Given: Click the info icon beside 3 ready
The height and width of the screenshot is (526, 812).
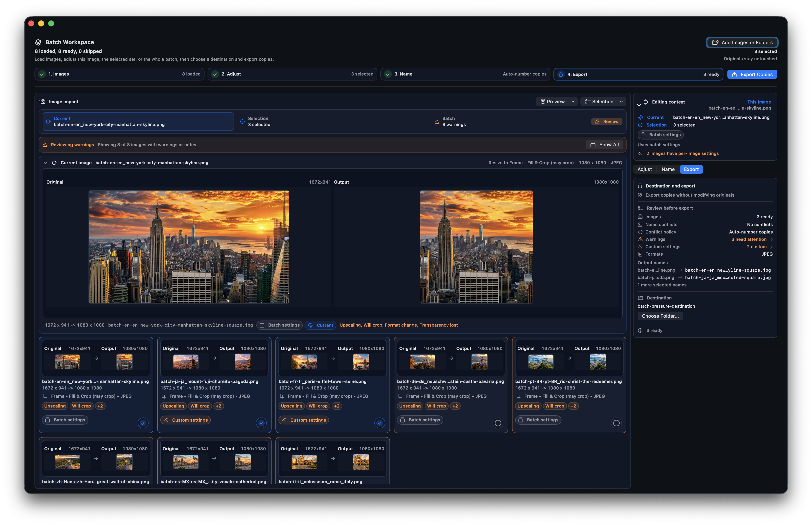Looking at the screenshot, I should (640, 330).
